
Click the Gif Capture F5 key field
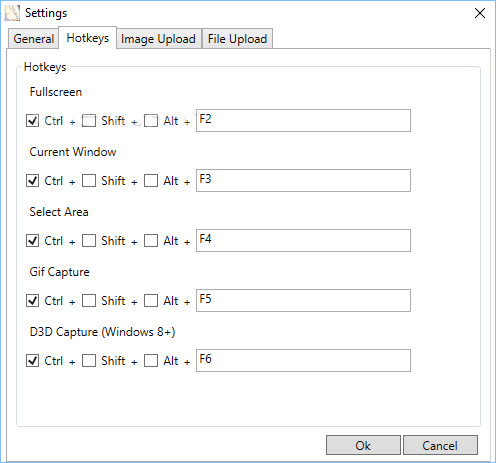303,300
